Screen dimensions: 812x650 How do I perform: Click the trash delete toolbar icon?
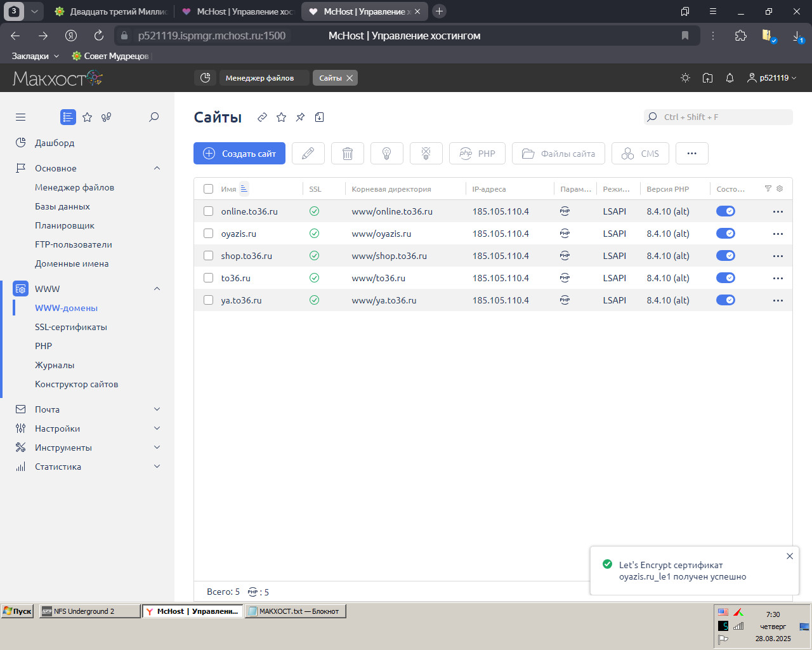coord(348,154)
